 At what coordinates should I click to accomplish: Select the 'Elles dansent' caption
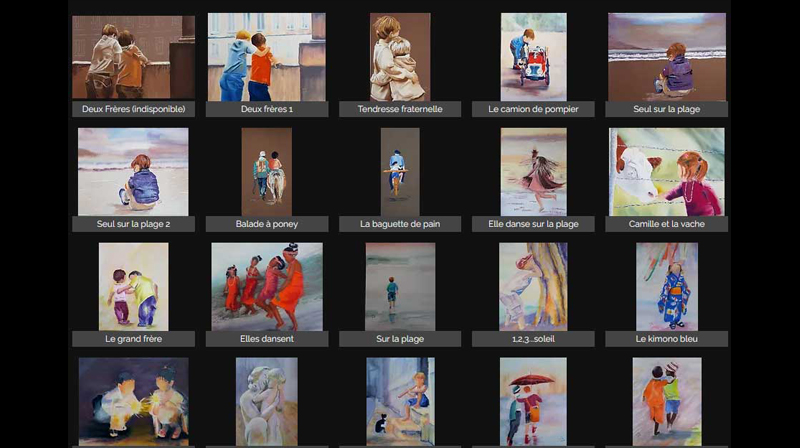pos(267,338)
